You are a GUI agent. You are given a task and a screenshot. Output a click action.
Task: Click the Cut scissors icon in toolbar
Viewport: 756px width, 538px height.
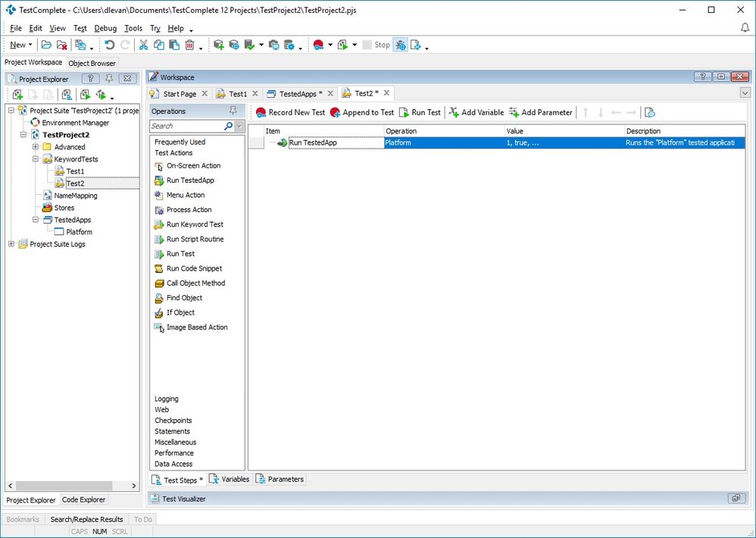pyautogui.click(x=143, y=45)
